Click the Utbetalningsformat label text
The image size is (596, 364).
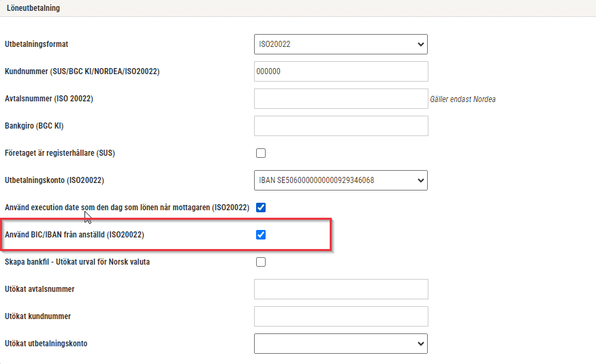pyautogui.click(x=37, y=44)
